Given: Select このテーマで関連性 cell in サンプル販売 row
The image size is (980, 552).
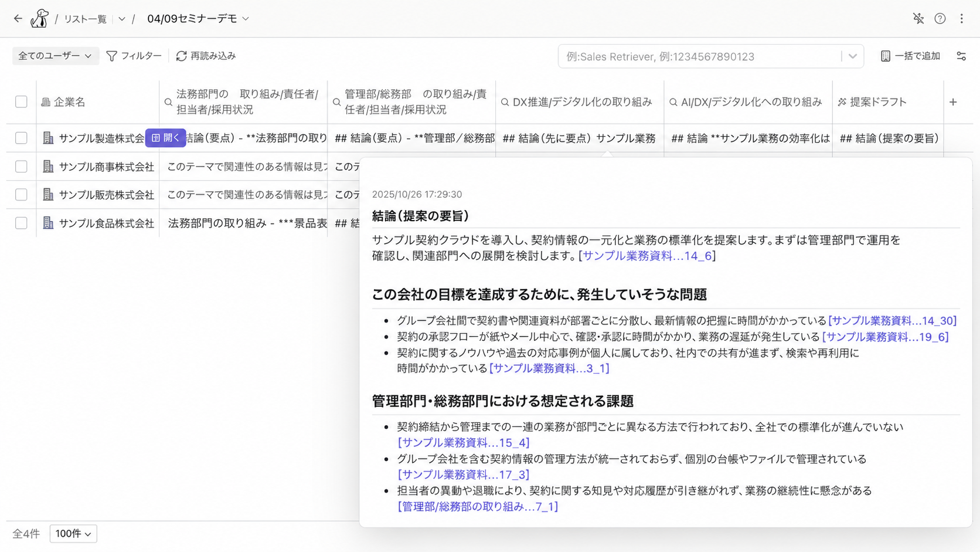Looking at the screenshot, I should 243,195.
